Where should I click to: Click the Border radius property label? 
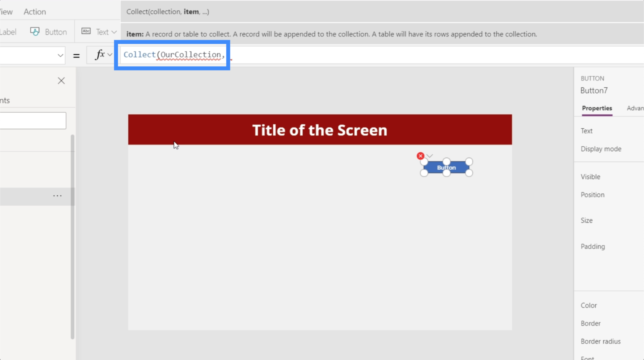tap(600, 342)
